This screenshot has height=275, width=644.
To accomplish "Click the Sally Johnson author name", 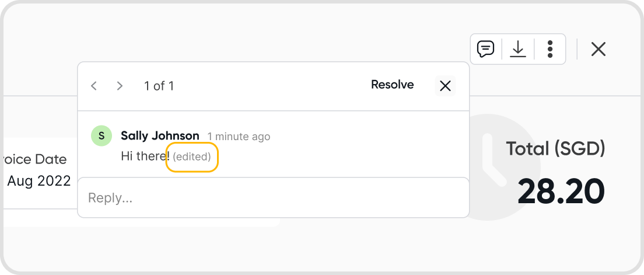I will coord(160,136).
